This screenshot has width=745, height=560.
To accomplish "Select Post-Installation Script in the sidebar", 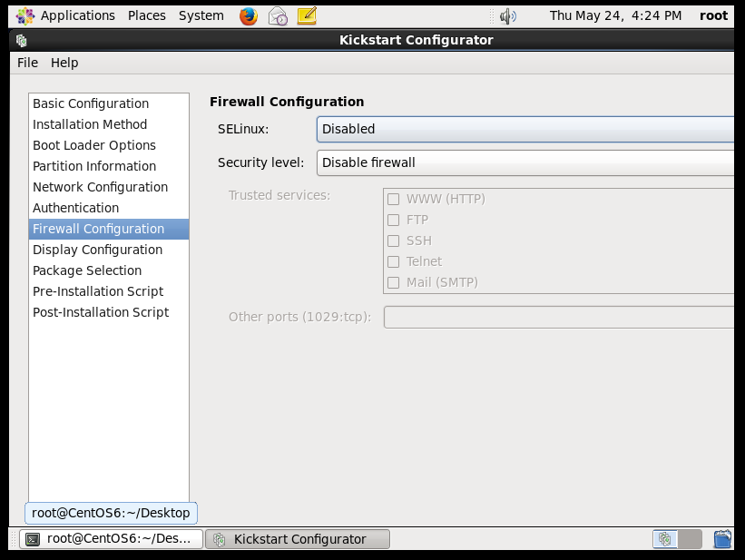I will pyautogui.click(x=109, y=313).
